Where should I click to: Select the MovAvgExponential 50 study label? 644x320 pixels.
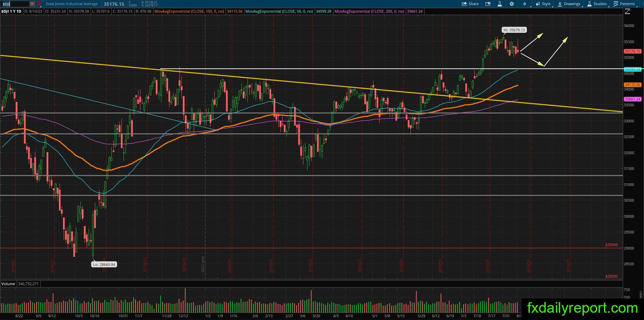tap(279, 11)
